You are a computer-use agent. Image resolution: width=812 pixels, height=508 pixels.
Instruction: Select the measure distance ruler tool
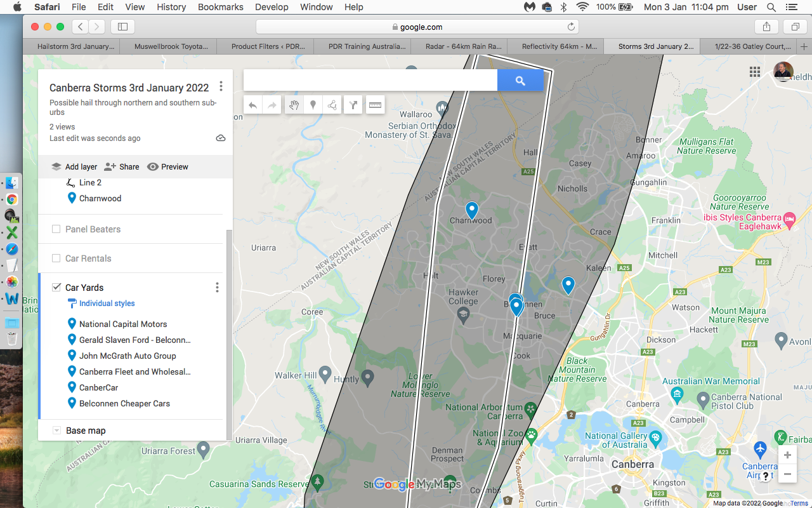[375, 105]
